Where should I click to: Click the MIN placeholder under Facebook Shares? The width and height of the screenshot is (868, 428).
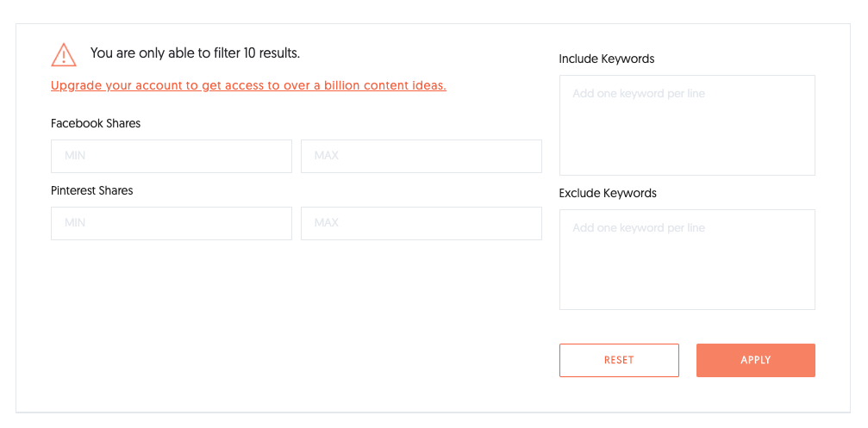point(75,156)
